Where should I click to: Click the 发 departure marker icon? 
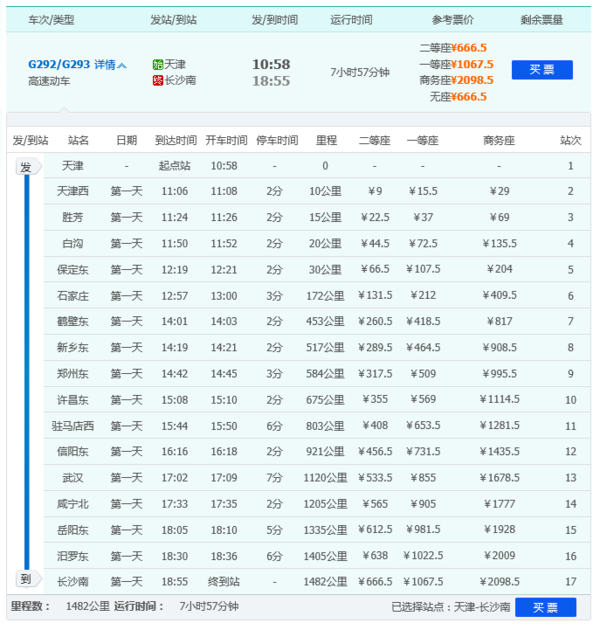coord(28,167)
